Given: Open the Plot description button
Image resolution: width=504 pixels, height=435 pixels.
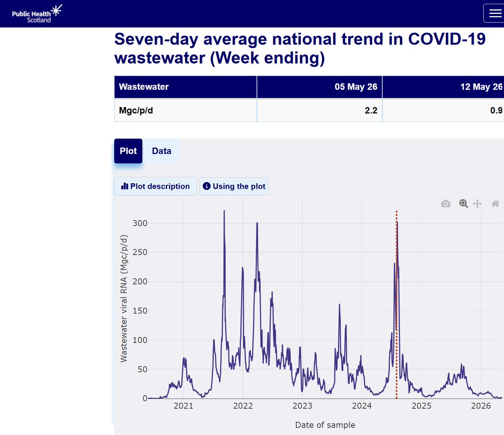Looking at the screenshot, I should coord(155,186).
